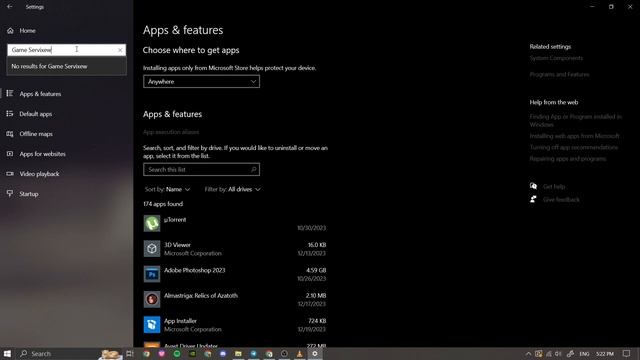
Task: Select the µTorrent name text
Action: point(175,220)
